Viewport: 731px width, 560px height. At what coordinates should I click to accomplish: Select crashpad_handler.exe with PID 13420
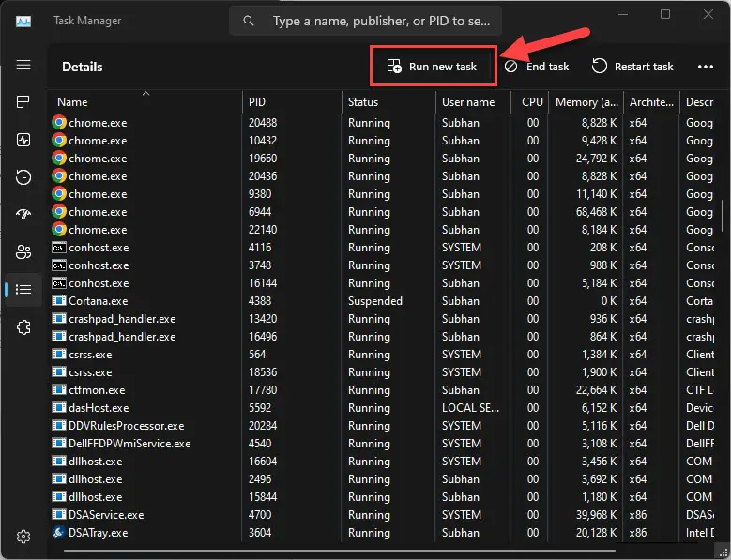381,319
